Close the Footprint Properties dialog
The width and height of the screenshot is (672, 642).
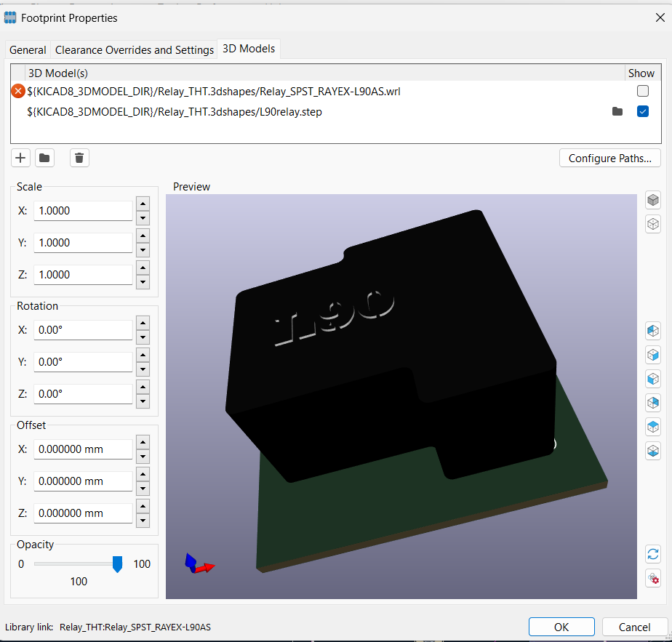660,17
